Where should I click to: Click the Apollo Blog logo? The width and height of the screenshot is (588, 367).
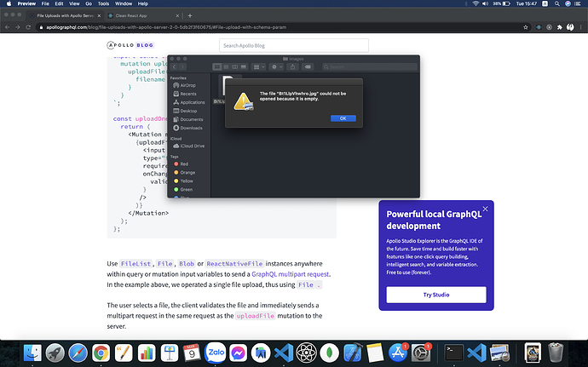coord(130,45)
